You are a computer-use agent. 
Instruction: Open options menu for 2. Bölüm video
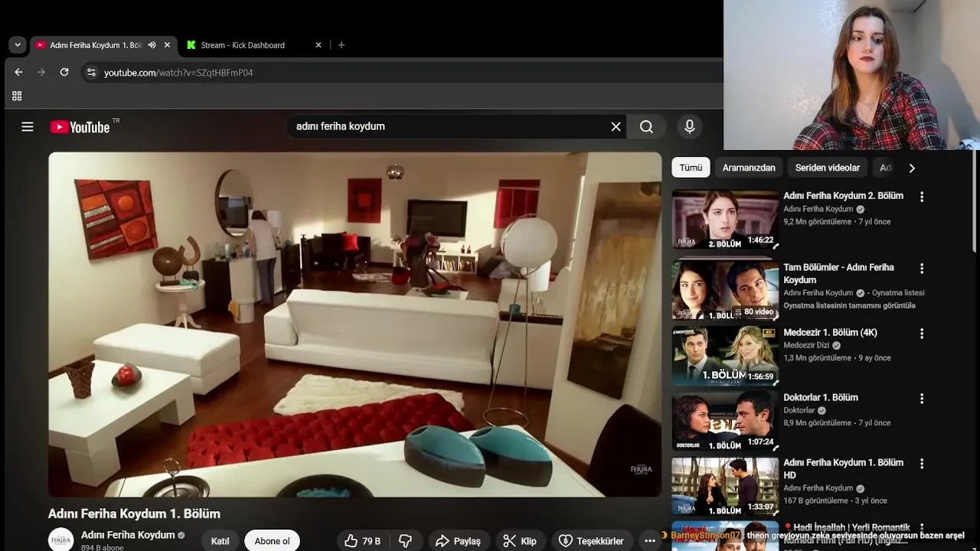tap(922, 197)
